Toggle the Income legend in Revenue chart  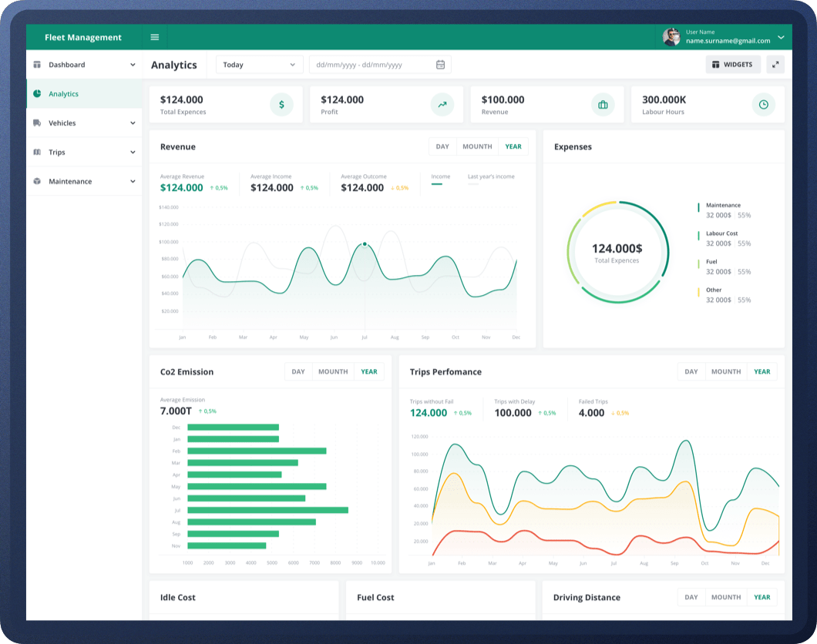tap(440, 176)
